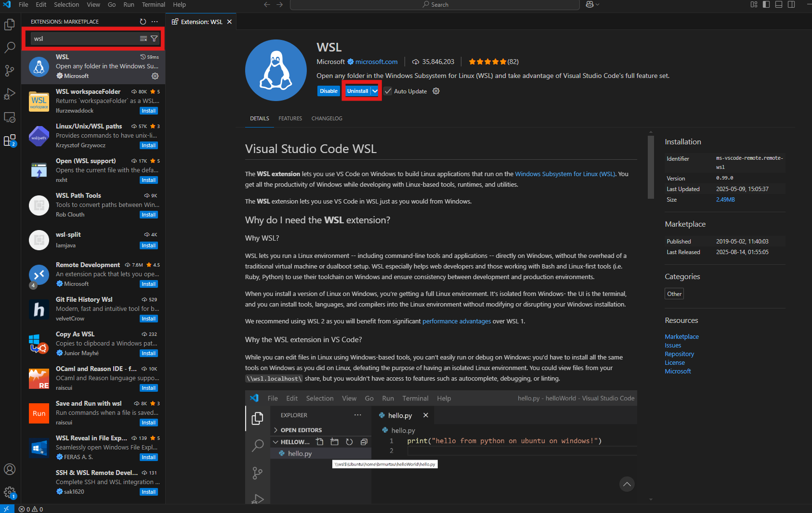Open Remote Explorer view in activity bar
Image resolution: width=812 pixels, height=513 pixels.
pos(10,117)
